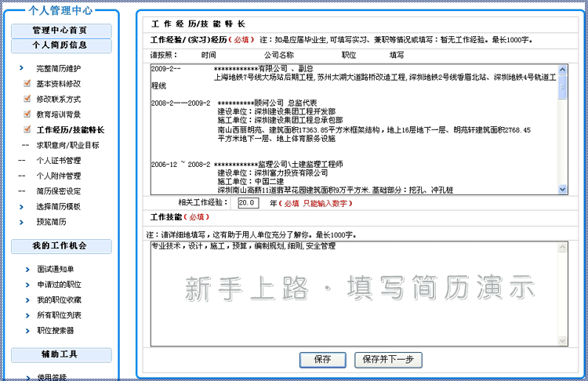588x381 pixels.
Task: Open 管理中心首页 section header
Action: (x=61, y=31)
